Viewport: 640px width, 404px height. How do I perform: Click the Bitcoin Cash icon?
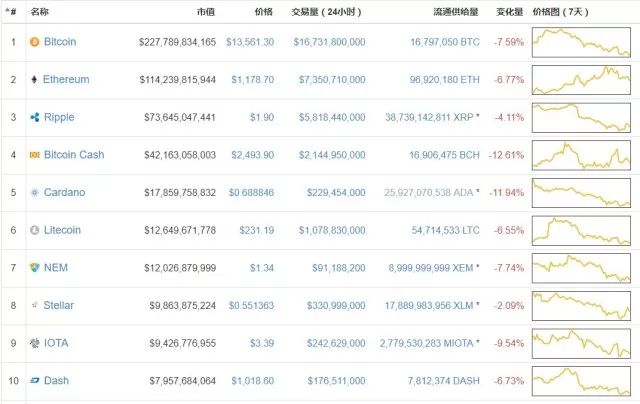(34, 155)
